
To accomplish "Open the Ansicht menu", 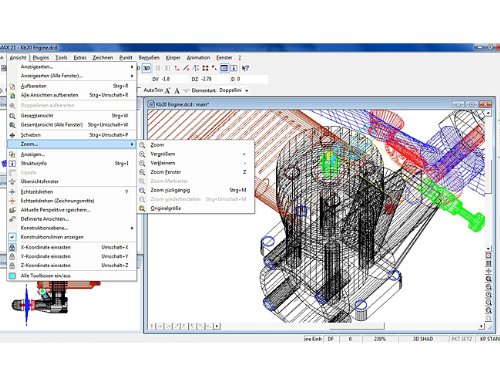I will click(18, 58).
